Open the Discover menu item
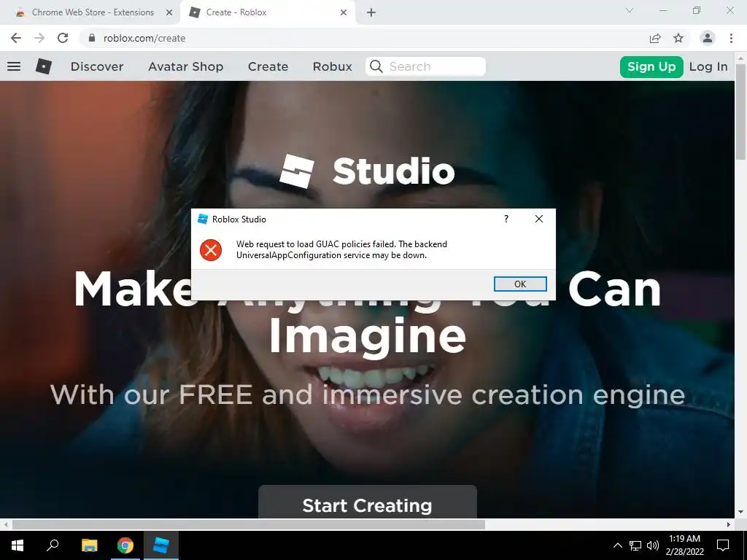 pos(97,66)
